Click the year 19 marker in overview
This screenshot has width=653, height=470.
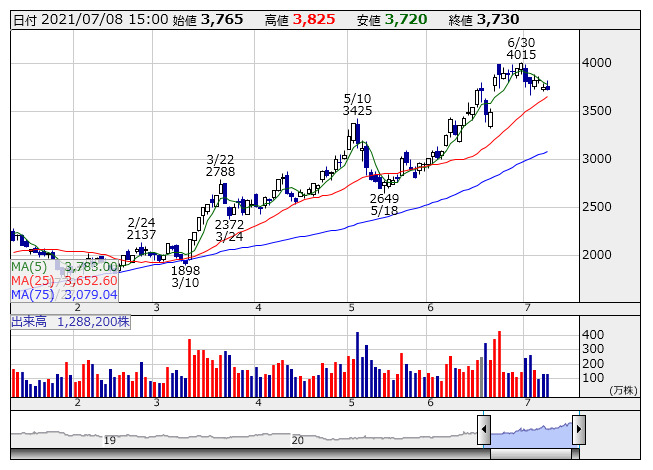[110, 440]
